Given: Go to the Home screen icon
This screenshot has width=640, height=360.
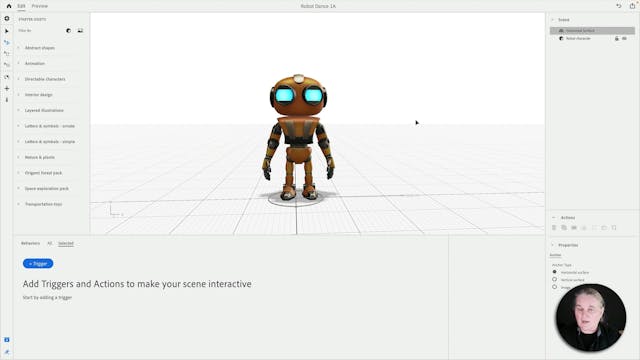Looking at the screenshot, I should click(9, 6).
